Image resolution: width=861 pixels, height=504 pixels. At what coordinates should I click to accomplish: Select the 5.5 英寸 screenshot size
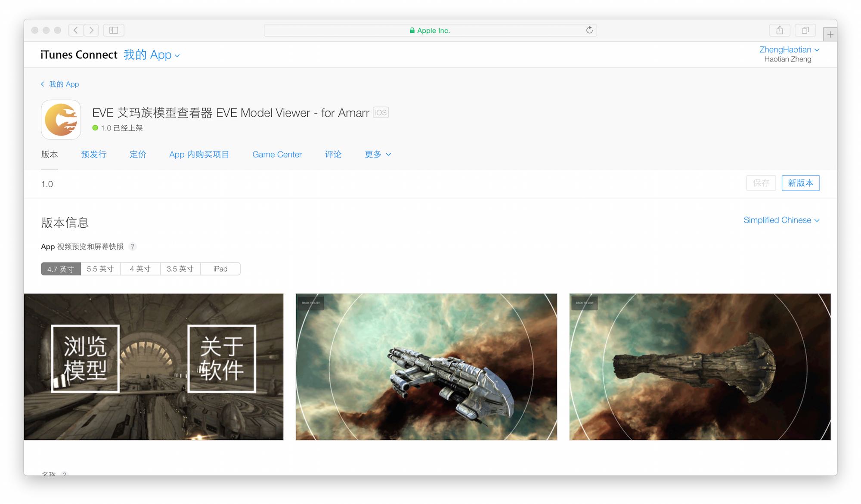pos(100,269)
